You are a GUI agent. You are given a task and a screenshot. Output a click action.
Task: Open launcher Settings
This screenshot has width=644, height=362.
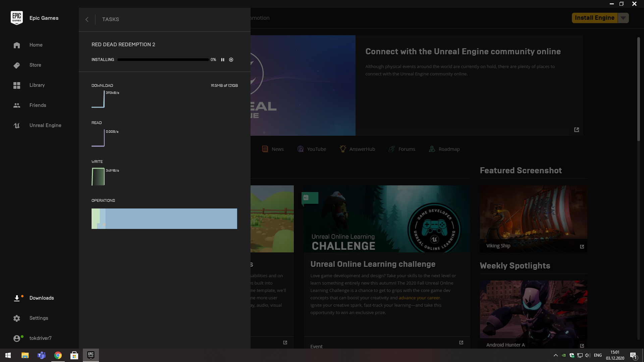tap(39, 318)
